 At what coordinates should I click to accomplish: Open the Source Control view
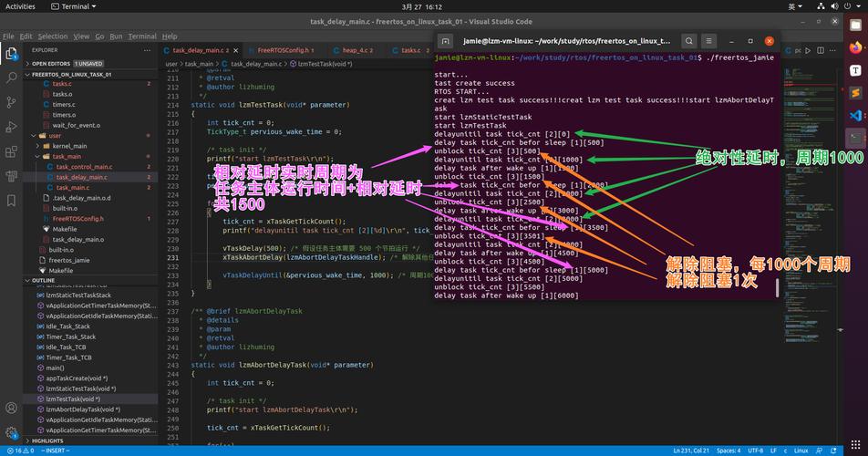tap(11, 102)
